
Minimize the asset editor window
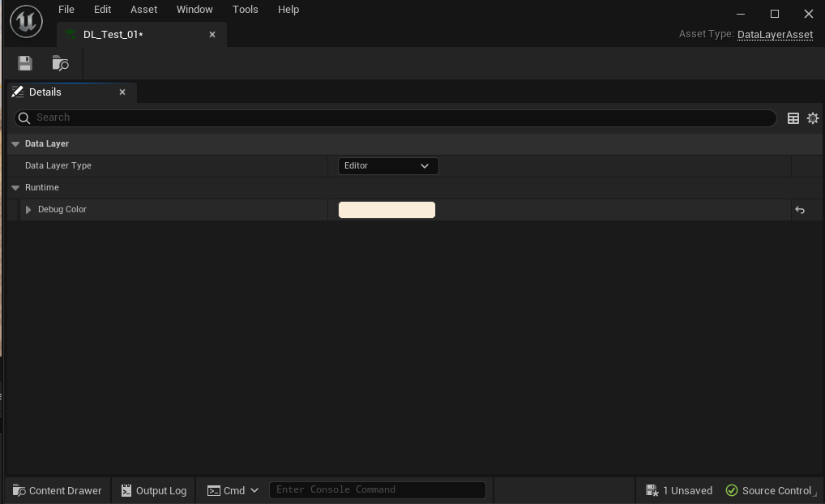(740, 14)
